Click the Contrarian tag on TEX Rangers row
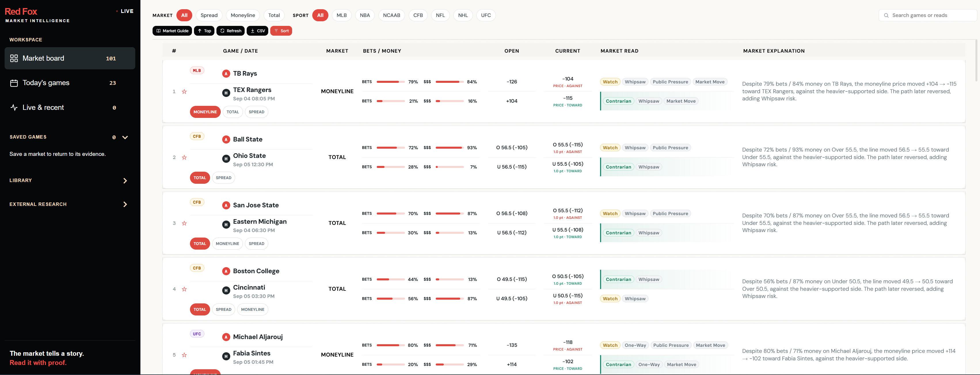 point(618,101)
